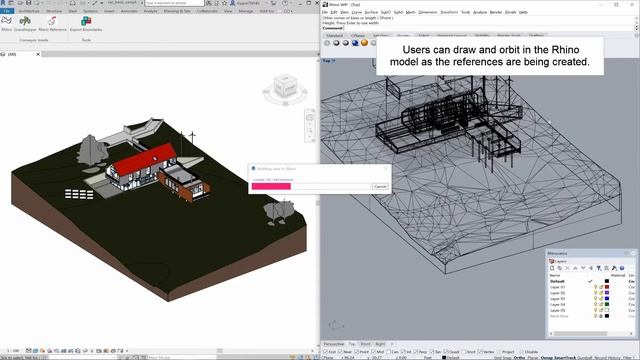Select the blue Ghosted display sphere icon

coord(355,43)
